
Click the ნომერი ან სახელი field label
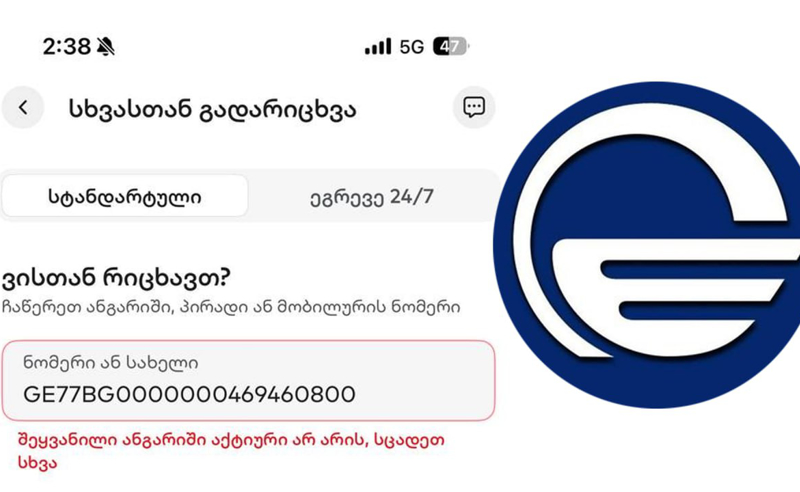pyautogui.click(x=111, y=362)
